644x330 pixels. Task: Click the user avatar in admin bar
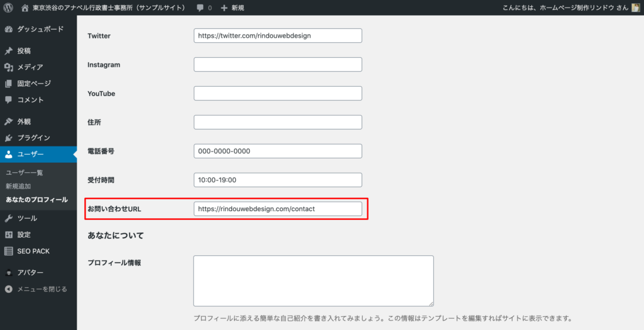click(636, 8)
